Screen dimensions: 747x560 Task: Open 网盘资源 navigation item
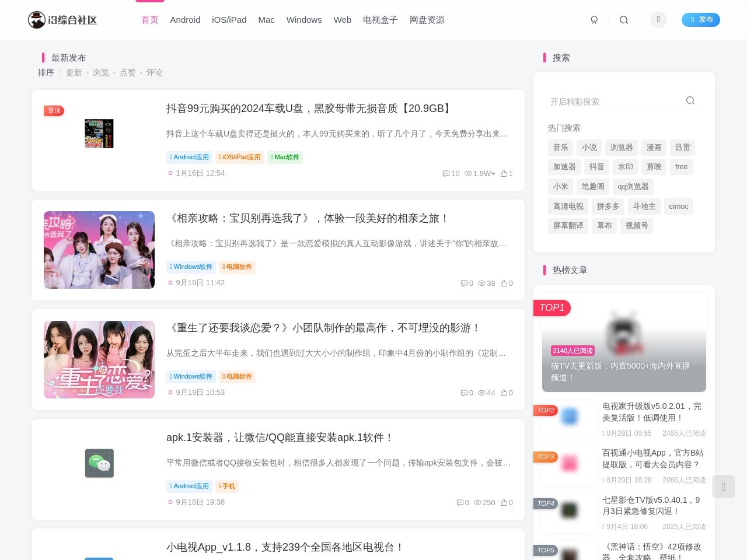427,20
